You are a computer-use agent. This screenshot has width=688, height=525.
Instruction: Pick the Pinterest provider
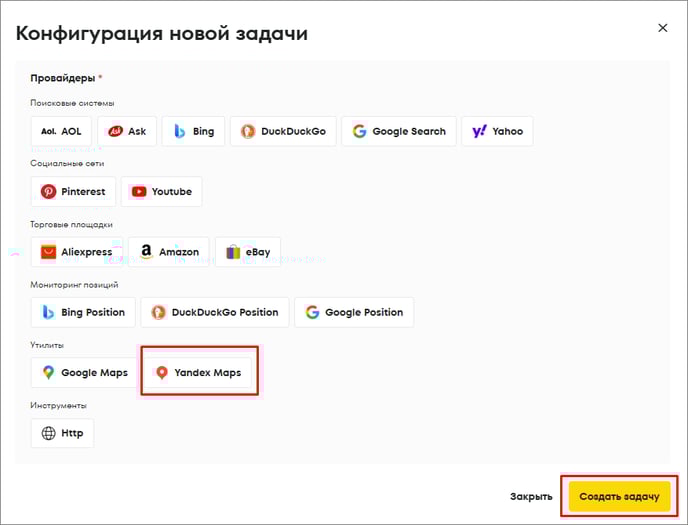(x=73, y=192)
